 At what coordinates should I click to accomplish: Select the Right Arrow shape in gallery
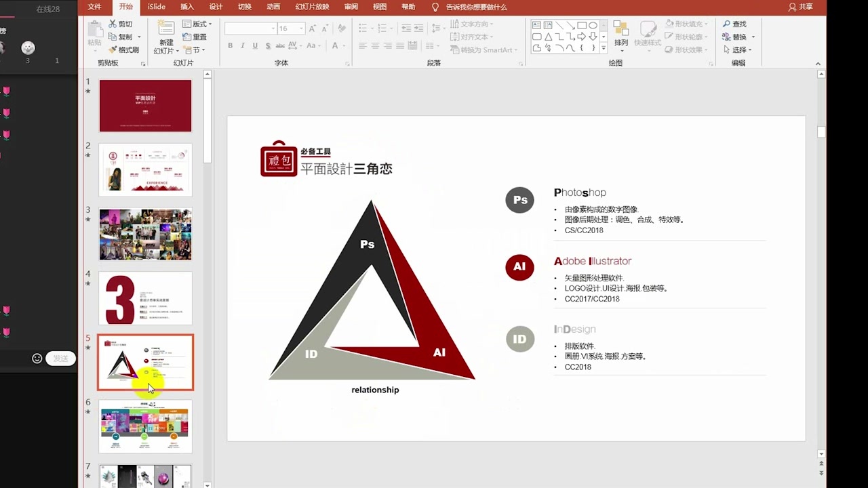[582, 37]
